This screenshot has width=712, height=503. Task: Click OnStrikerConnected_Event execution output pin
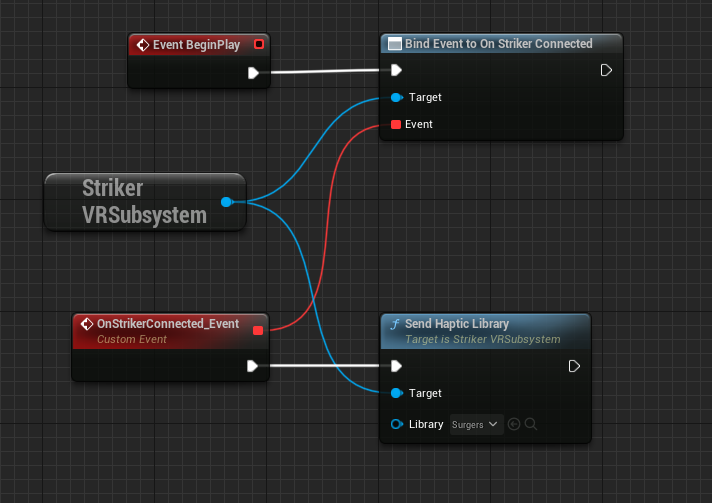(252, 366)
